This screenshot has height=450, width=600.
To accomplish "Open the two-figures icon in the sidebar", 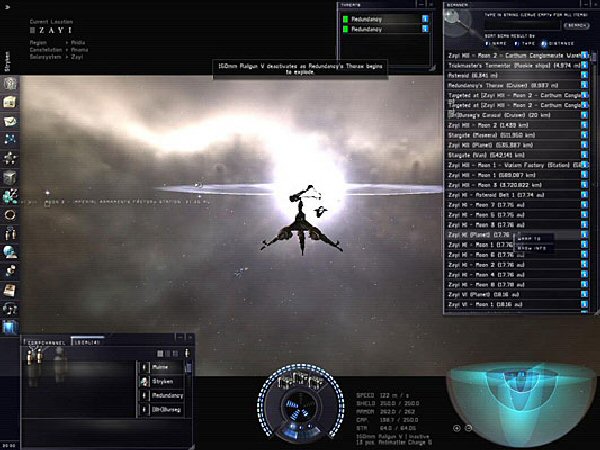I will pos(10,233).
